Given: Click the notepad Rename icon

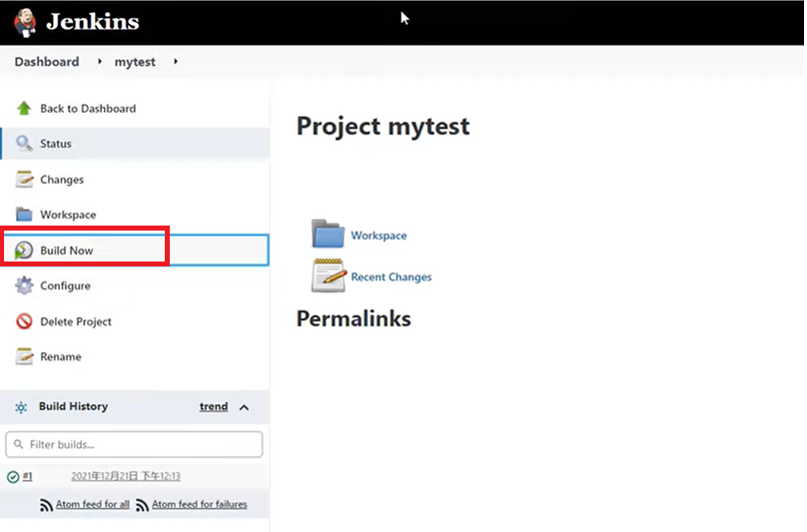Looking at the screenshot, I should coord(24,356).
